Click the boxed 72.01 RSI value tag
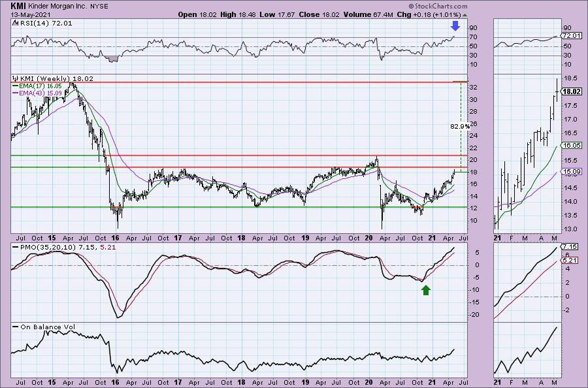The image size is (588, 388). (572, 36)
